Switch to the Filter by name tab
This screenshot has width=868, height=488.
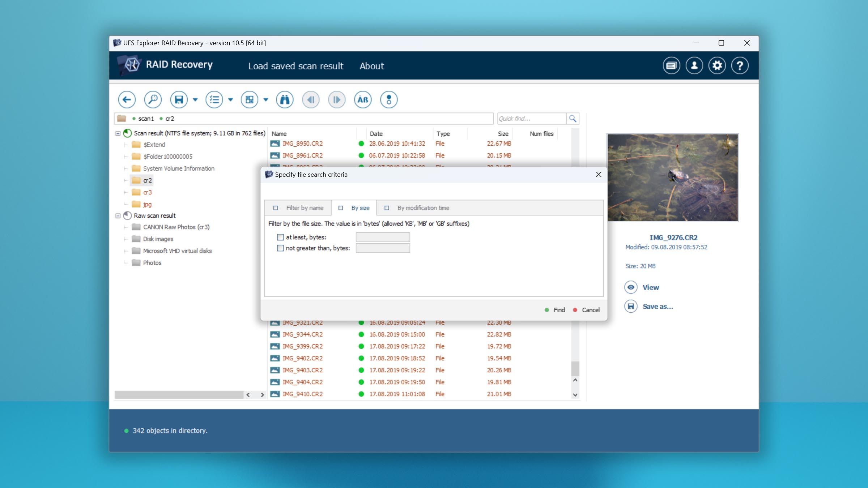click(298, 208)
